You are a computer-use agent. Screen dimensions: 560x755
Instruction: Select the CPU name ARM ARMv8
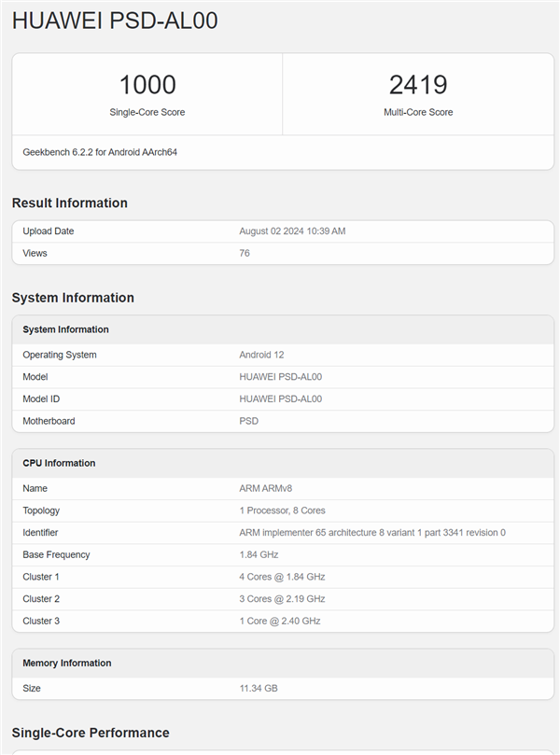266,488
